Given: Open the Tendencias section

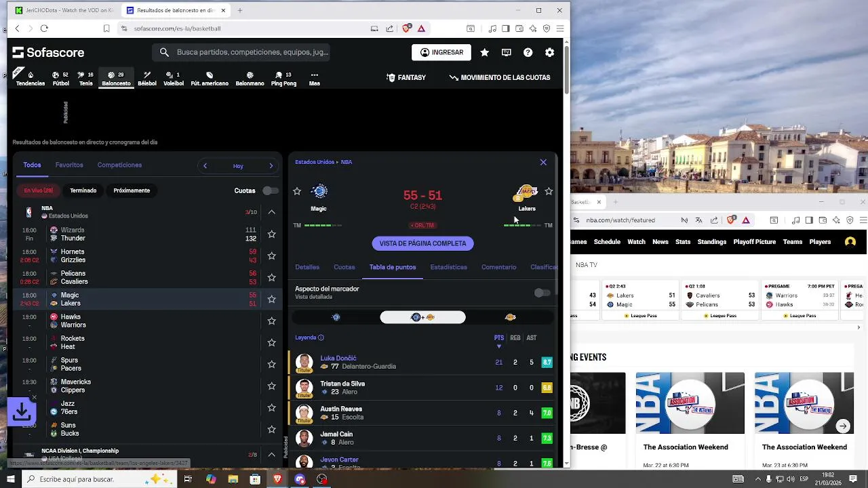Looking at the screenshot, I should click(31, 79).
